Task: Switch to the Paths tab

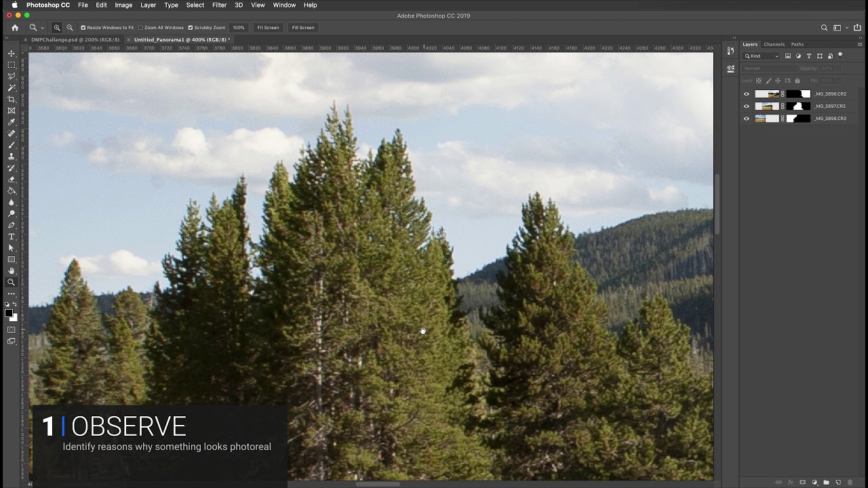Action: [x=797, y=45]
